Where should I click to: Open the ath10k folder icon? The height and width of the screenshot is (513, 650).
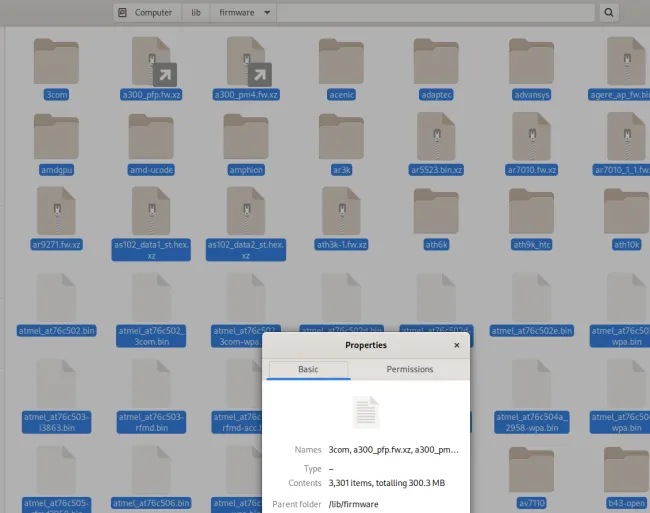(x=626, y=211)
